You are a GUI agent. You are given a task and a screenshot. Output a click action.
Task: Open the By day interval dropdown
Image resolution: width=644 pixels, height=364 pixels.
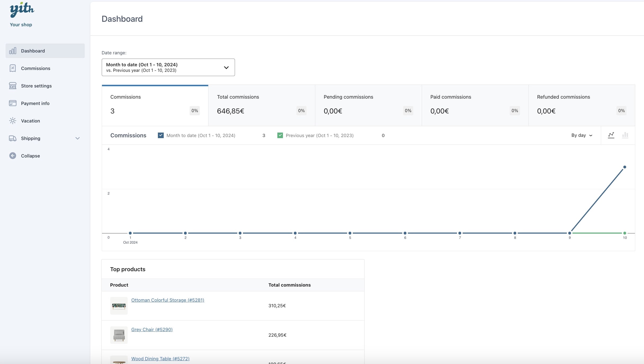[x=582, y=135]
